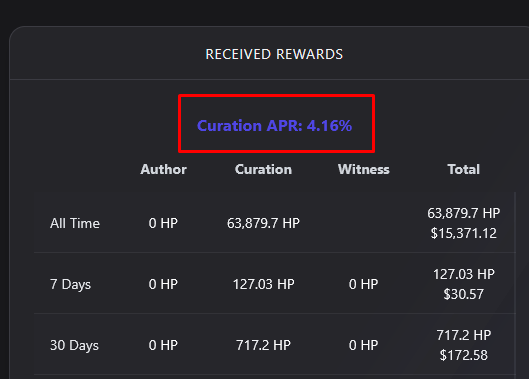This screenshot has height=379, width=529.
Task: Click 7 Days author value 0 HP
Action: [163, 284]
